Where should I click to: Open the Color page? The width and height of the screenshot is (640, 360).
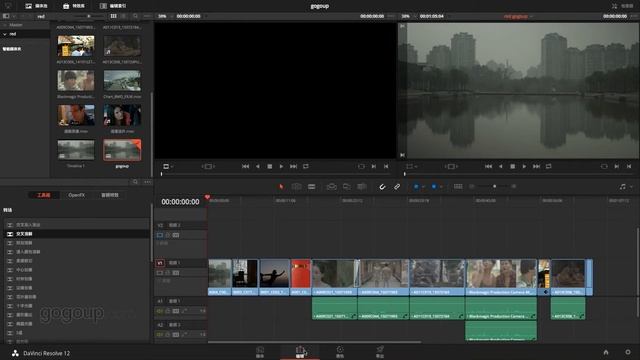point(340,351)
